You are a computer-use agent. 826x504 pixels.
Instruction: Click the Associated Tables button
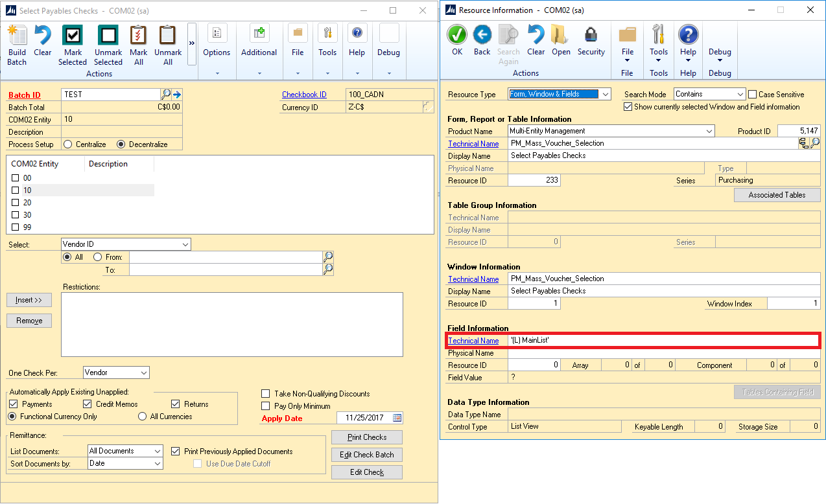(777, 195)
